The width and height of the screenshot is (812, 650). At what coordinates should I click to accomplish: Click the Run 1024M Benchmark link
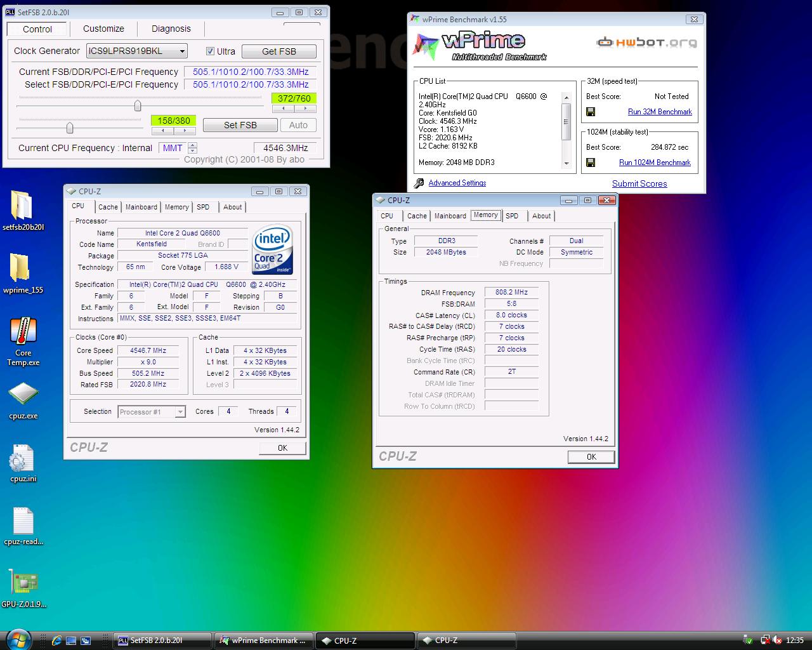coord(655,162)
